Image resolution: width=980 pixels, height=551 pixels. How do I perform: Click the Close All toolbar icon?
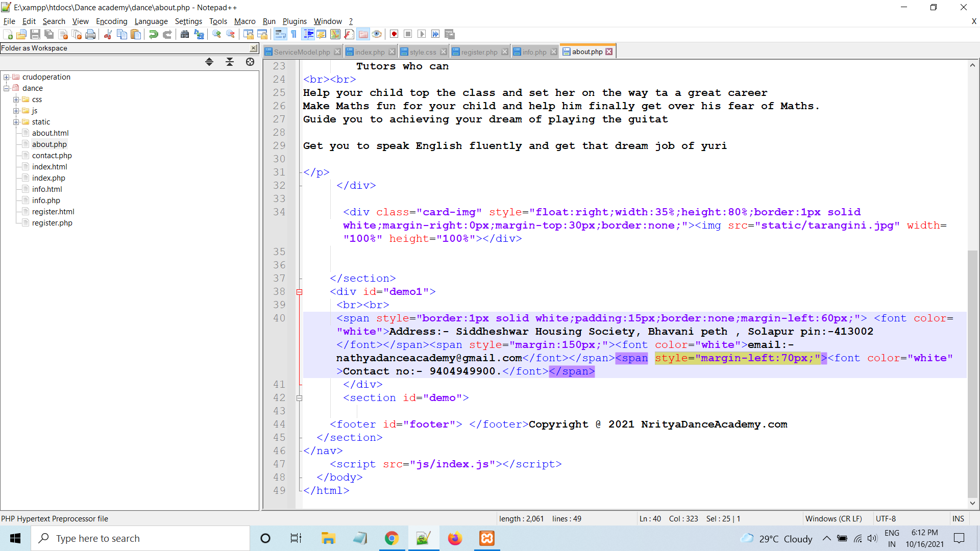click(77, 34)
